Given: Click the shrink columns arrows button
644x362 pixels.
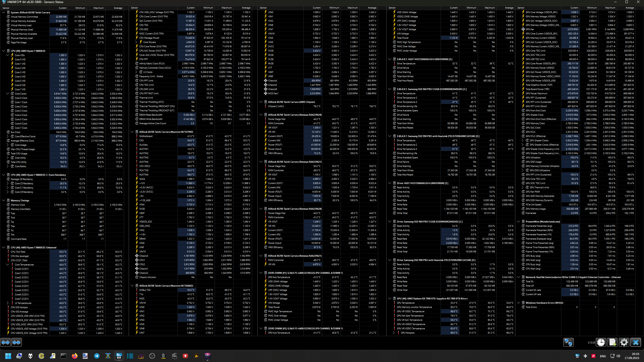Looking at the screenshot, I should pyautogui.click(x=17, y=342).
